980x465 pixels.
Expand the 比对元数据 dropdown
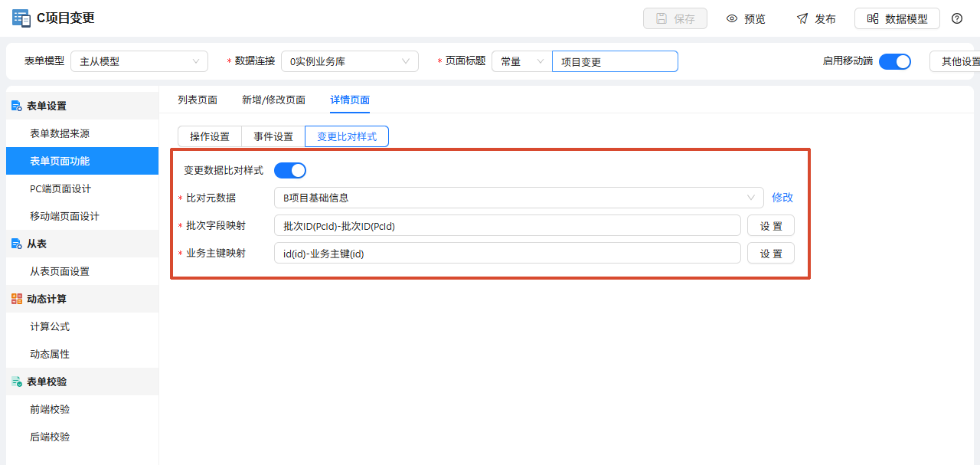519,198
